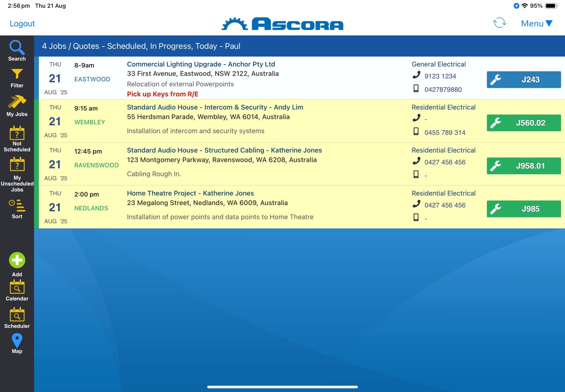565x392 pixels.
Task: Tap the 2:00 pm time
Action: click(86, 194)
